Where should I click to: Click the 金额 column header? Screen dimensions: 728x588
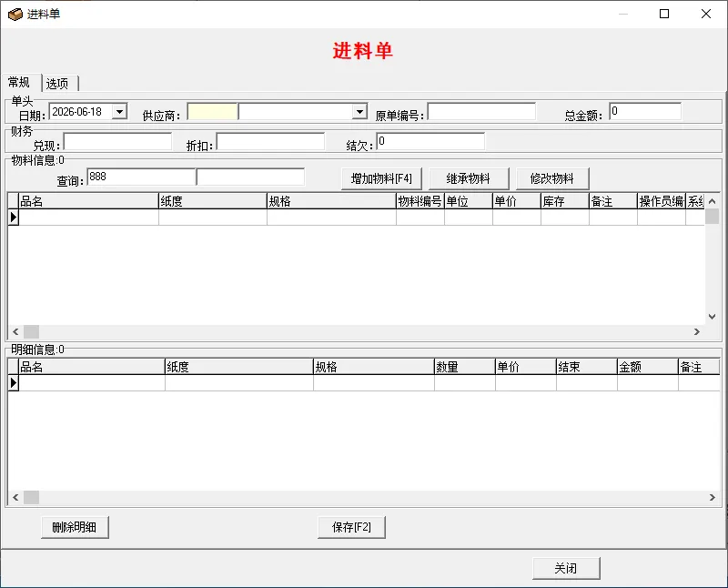tap(648, 367)
